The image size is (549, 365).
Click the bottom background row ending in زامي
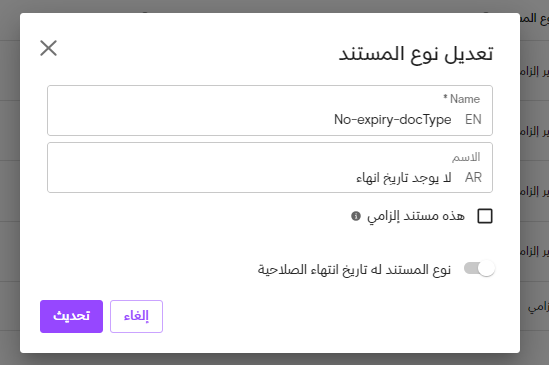(x=534, y=306)
